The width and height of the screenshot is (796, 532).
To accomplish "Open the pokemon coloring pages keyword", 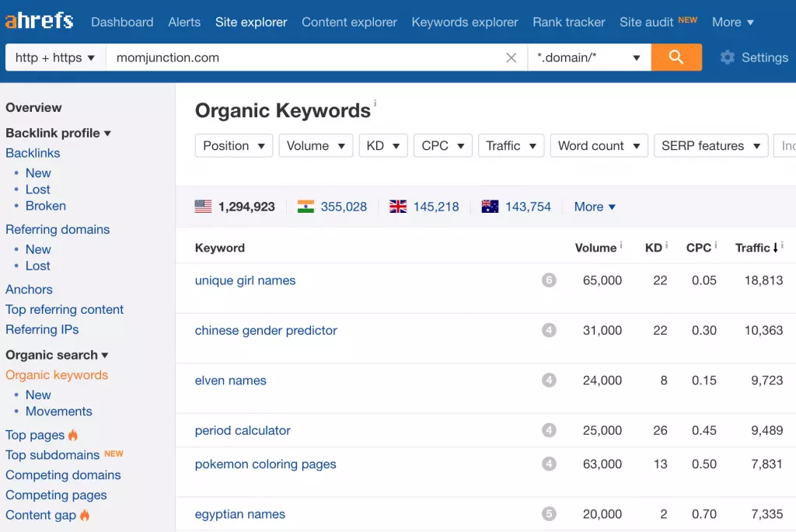I will click(266, 464).
